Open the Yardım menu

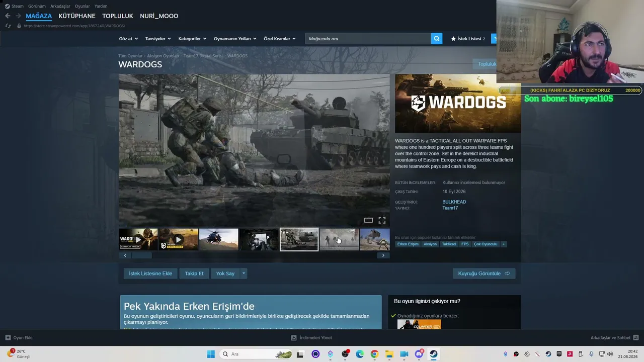point(101,6)
